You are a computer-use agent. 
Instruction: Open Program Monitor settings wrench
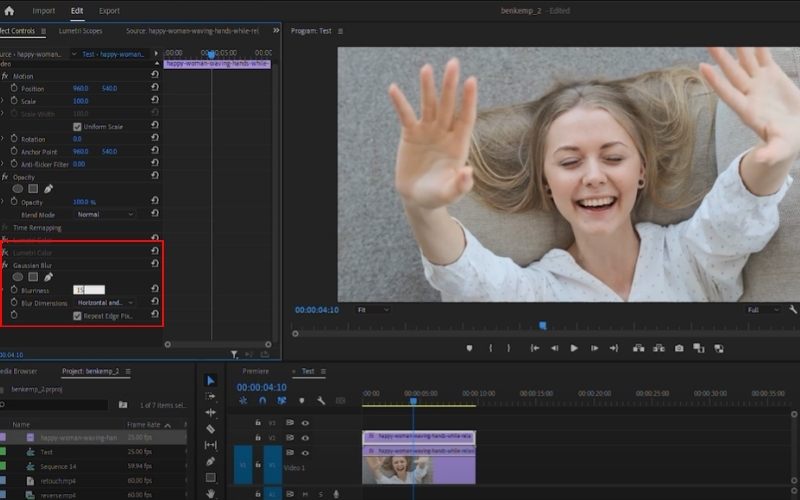pyautogui.click(x=793, y=310)
